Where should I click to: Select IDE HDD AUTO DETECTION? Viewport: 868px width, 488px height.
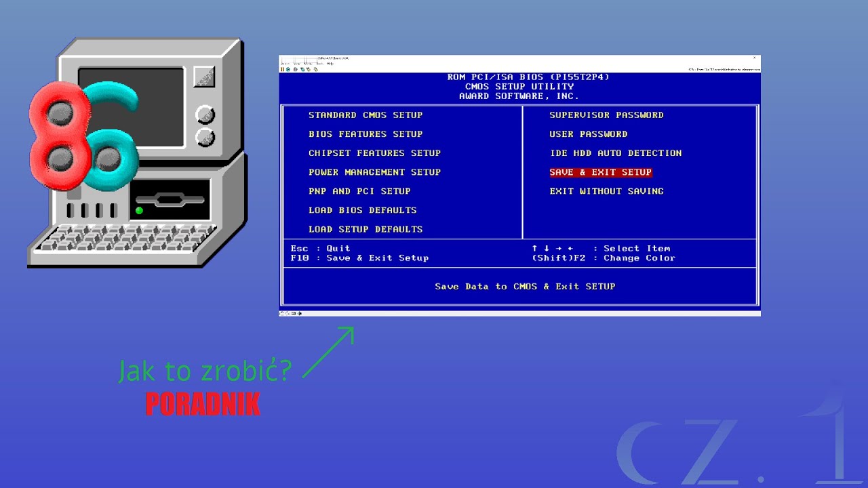point(616,153)
